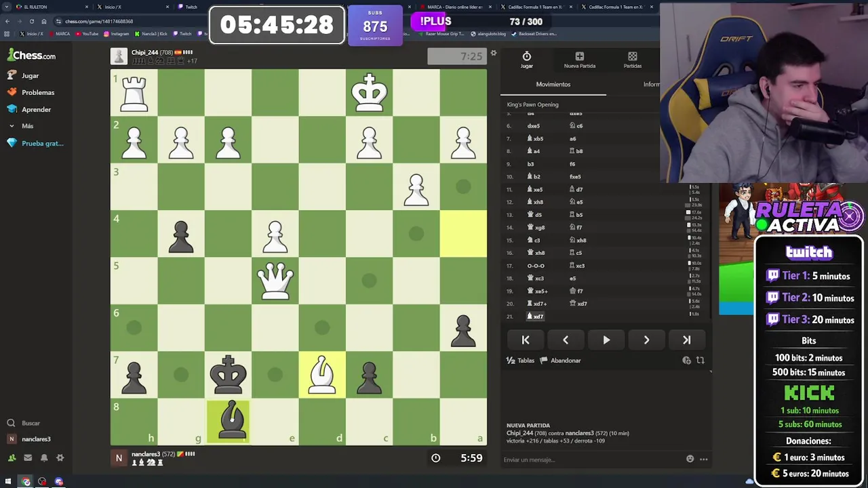Reload the page in browser
Viewport: 868px width, 488px height.
click(31, 21)
